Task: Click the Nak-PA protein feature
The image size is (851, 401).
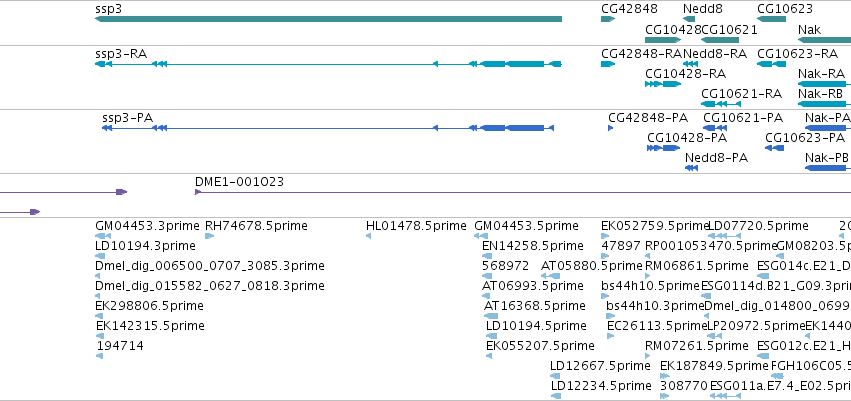Action: click(x=828, y=128)
